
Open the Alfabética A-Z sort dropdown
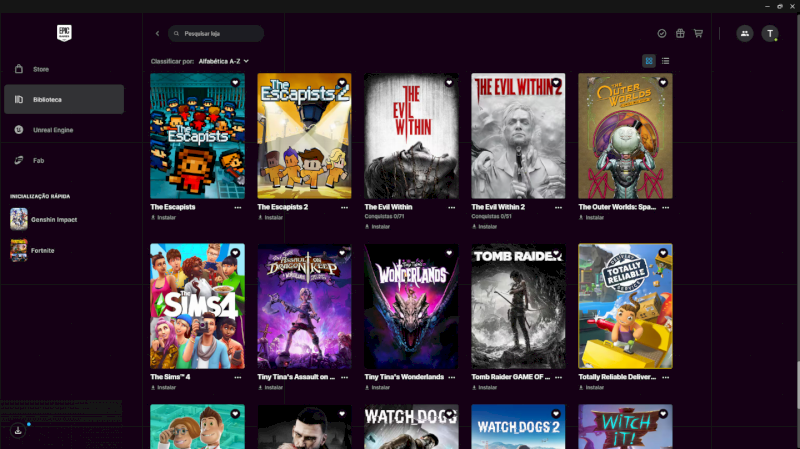click(x=224, y=61)
